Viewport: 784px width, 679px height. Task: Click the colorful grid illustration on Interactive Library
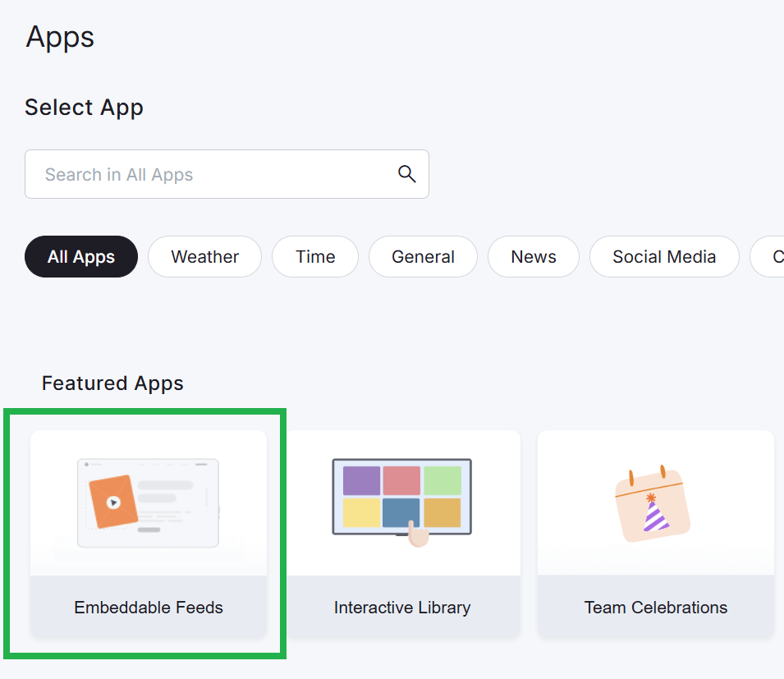pyautogui.click(x=401, y=497)
